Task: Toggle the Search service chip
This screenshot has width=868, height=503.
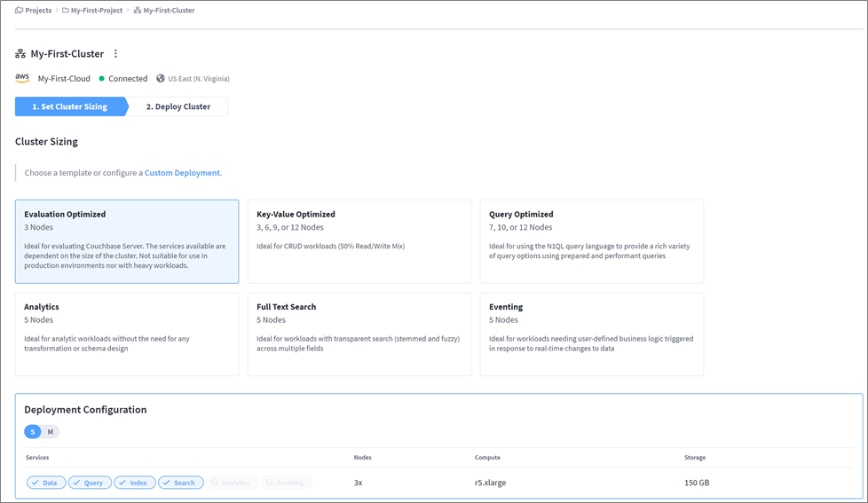Action: coord(181,483)
